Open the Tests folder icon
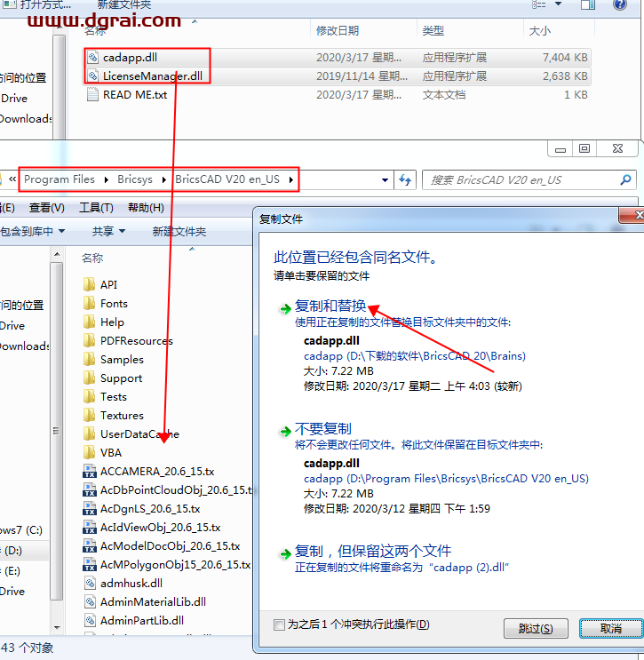Image resolution: width=644 pixels, height=660 pixels. (89, 396)
